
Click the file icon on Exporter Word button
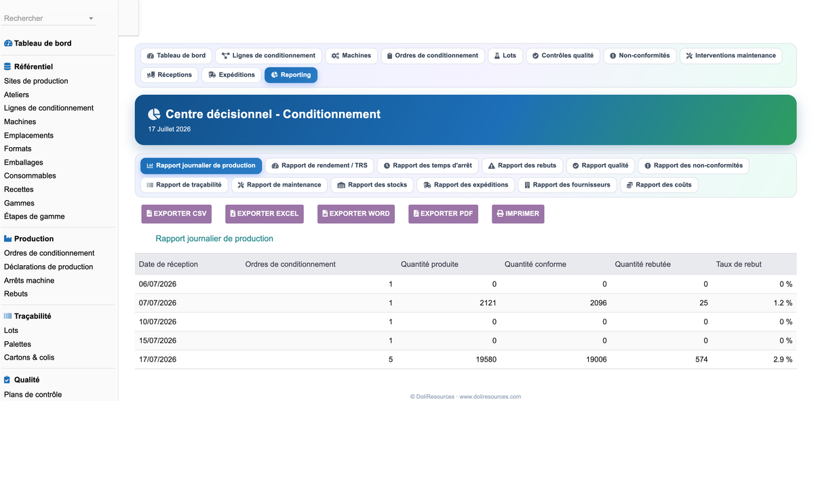(325, 214)
